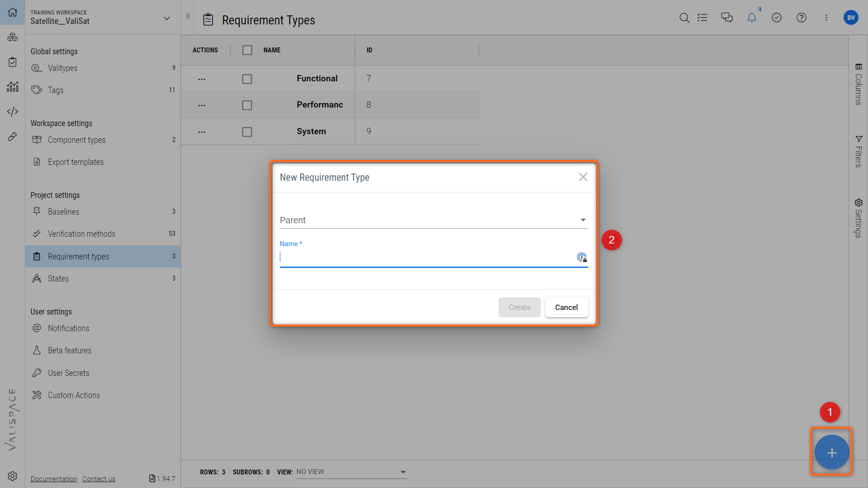The height and width of the screenshot is (488, 868).
Task: Click the Performanc name cell
Action: 320,105
